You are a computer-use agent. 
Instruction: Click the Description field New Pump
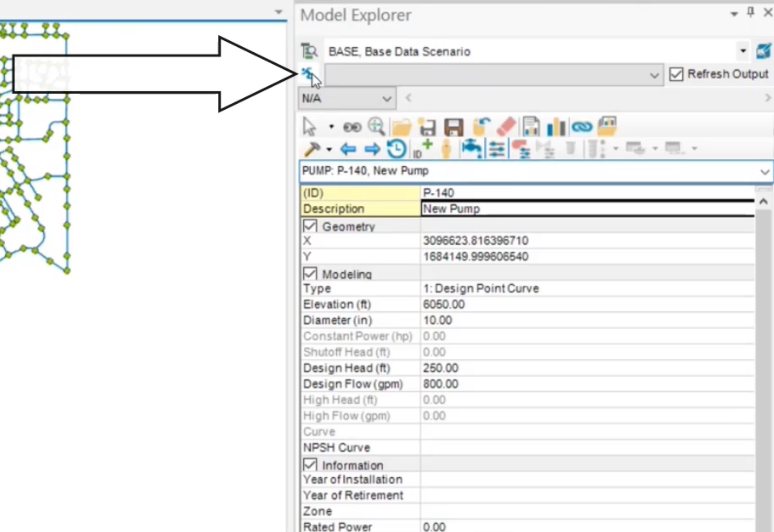[x=588, y=209]
